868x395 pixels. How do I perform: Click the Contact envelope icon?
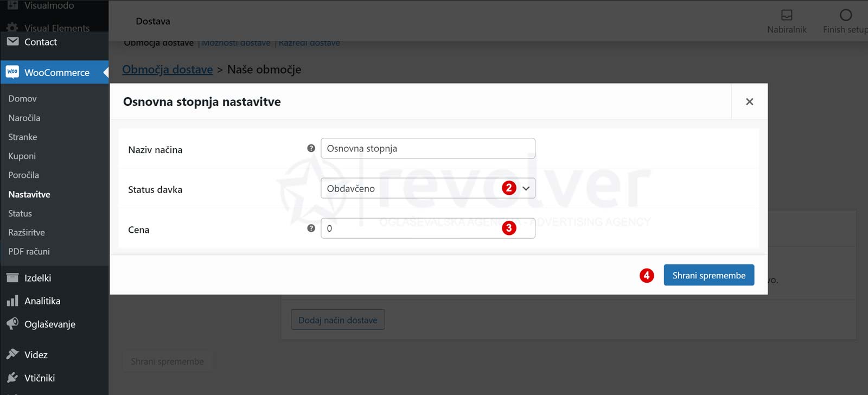click(12, 42)
